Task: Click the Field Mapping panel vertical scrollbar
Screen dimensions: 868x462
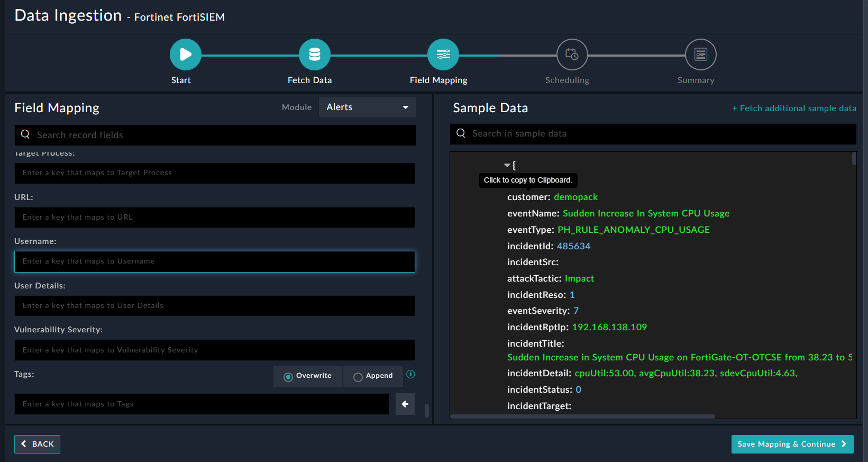Action: tap(427, 410)
